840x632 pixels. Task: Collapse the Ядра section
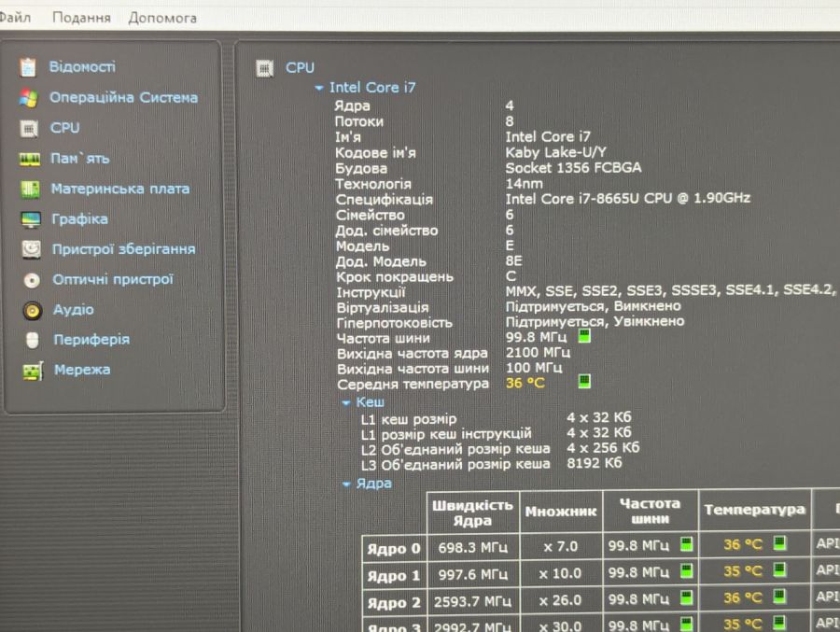tap(346, 485)
